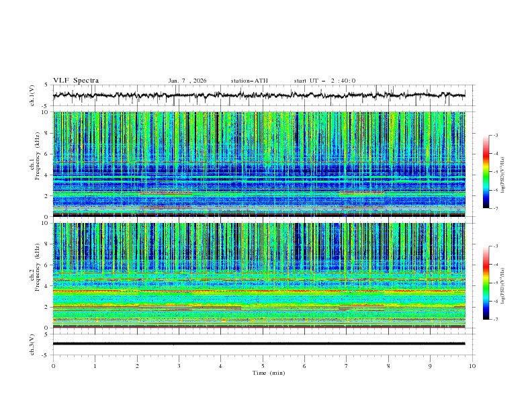Select the station=ATH label
Viewport: 532px width, 411px height.
(x=249, y=81)
